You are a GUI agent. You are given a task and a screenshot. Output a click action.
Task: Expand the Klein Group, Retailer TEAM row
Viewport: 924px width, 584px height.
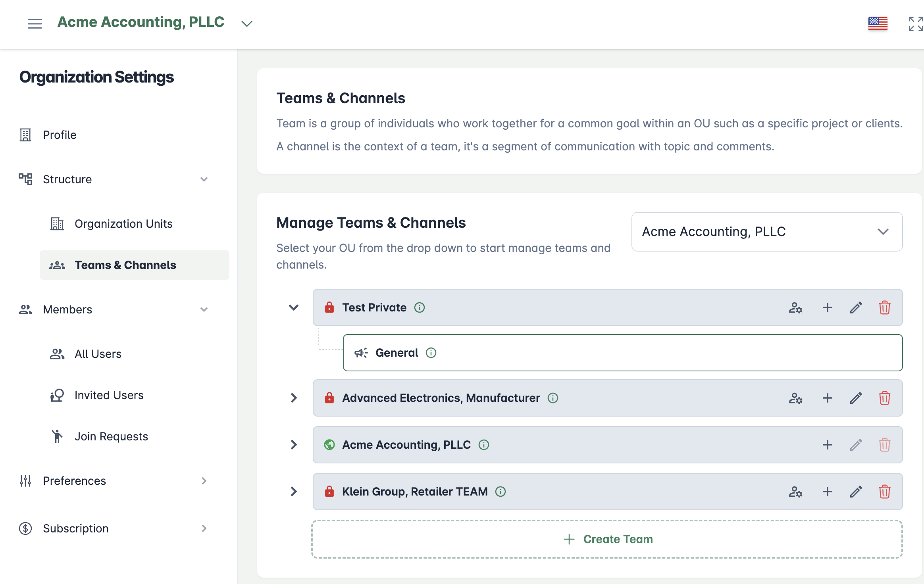[x=294, y=492]
